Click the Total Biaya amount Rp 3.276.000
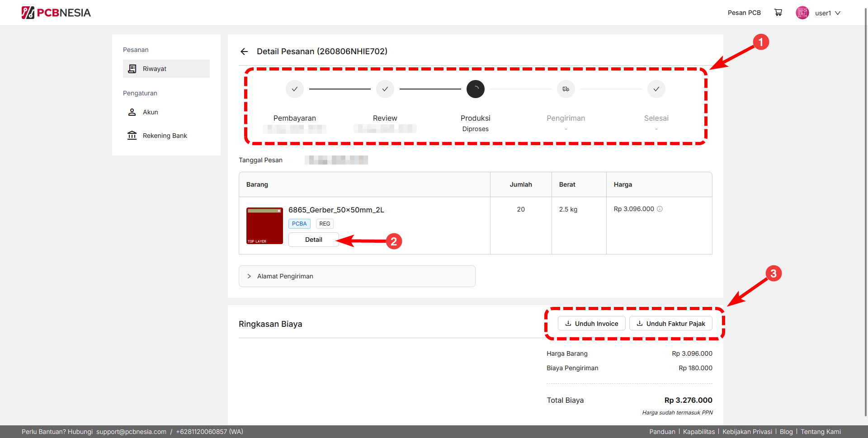 pyautogui.click(x=688, y=400)
